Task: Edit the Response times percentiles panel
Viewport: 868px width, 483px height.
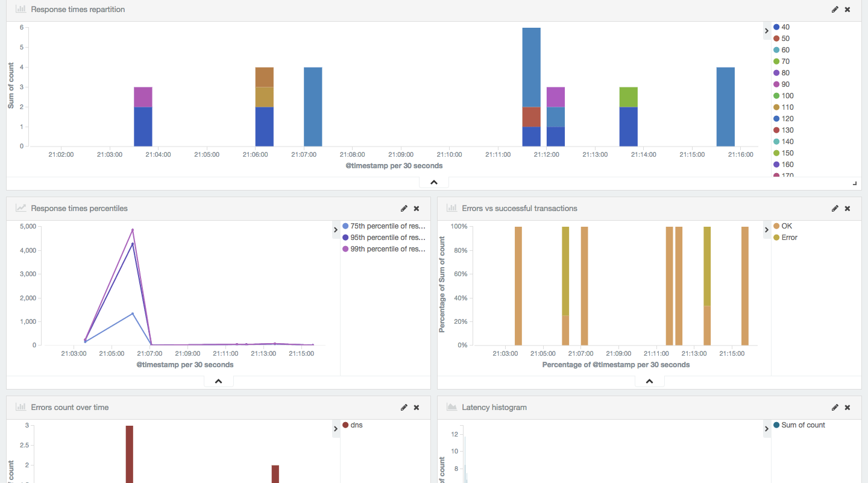Action: click(404, 209)
